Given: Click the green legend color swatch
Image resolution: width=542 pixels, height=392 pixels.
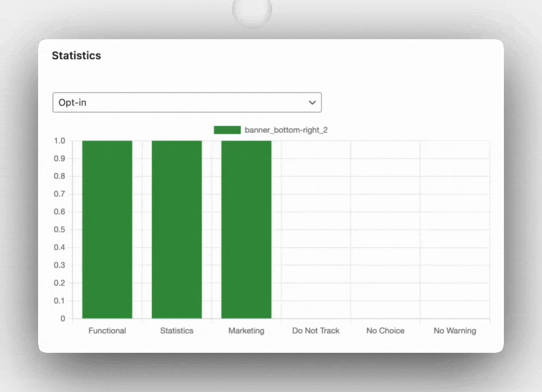Looking at the screenshot, I should point(227,130).
